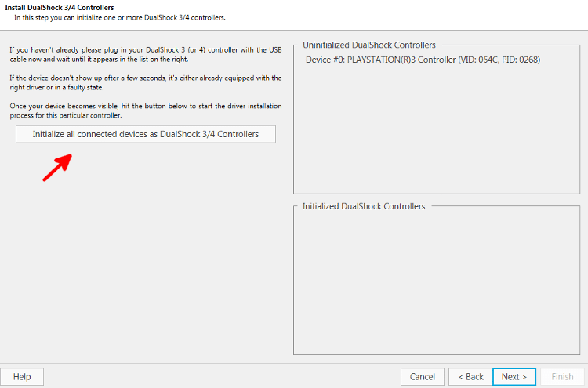Click the 'In this step you can initialize' subtitle
The image size is (588, 388).
[120, 17]
